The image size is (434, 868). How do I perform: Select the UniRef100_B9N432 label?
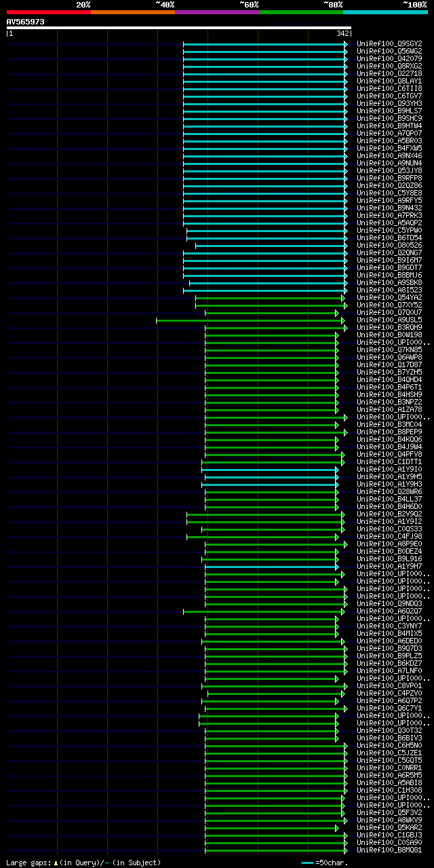(x=389, y=208)
